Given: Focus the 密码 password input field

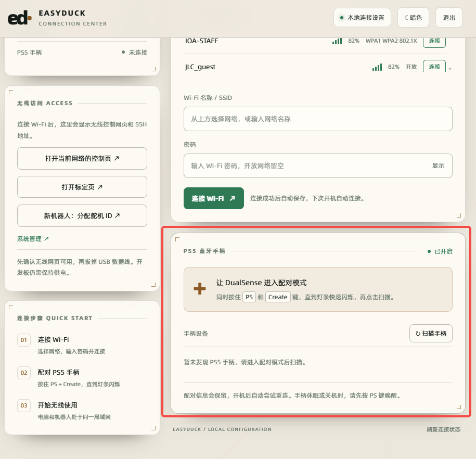Looking at the screenshot, I should pyautogui.click(x=318, y=165).
